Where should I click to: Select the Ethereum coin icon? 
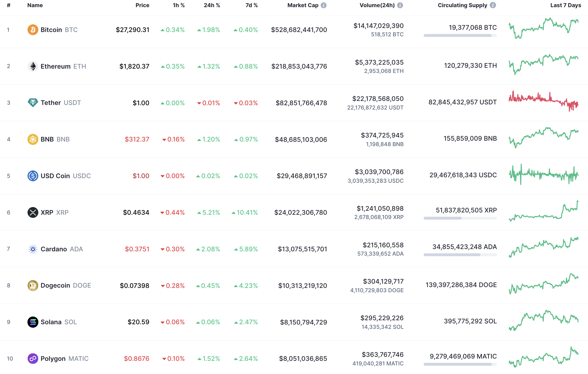(33, 66)
